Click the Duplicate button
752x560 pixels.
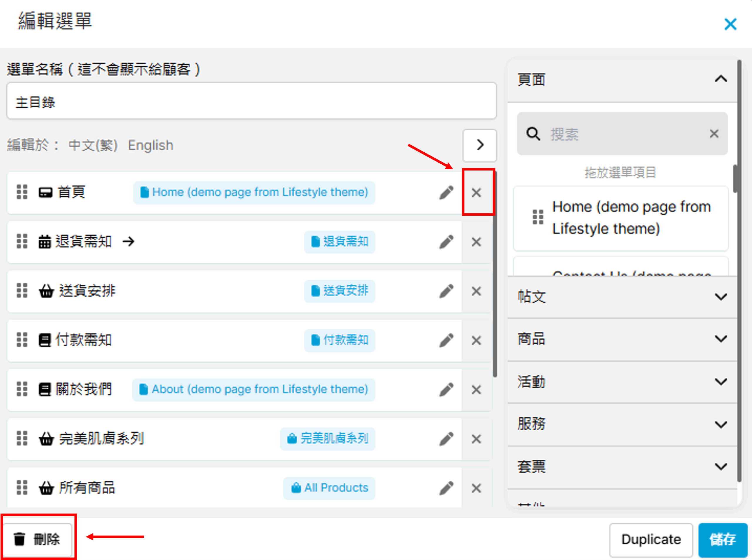pos(651,539)
